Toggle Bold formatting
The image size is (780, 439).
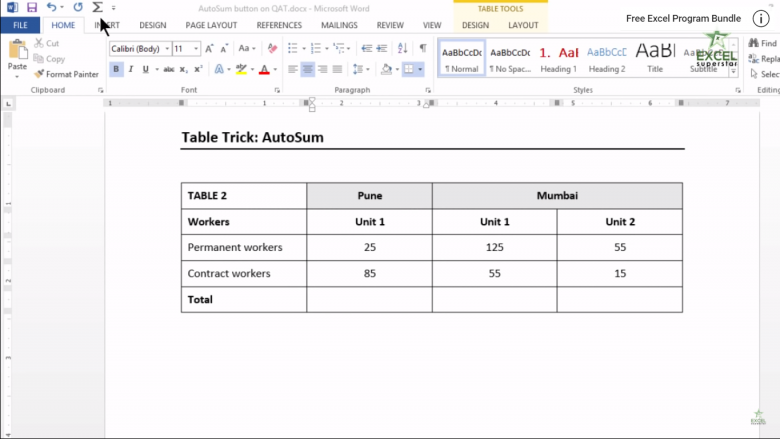pos(116,69)
